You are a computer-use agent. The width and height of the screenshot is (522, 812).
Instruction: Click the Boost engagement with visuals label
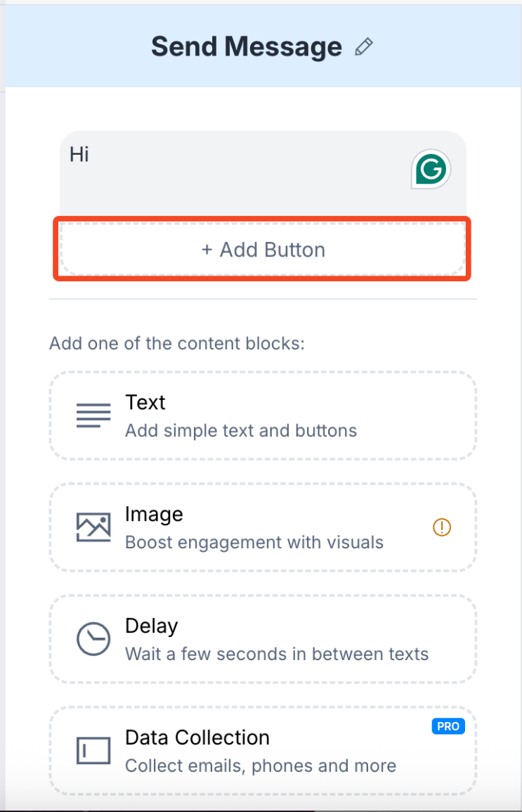pos(253,542)
